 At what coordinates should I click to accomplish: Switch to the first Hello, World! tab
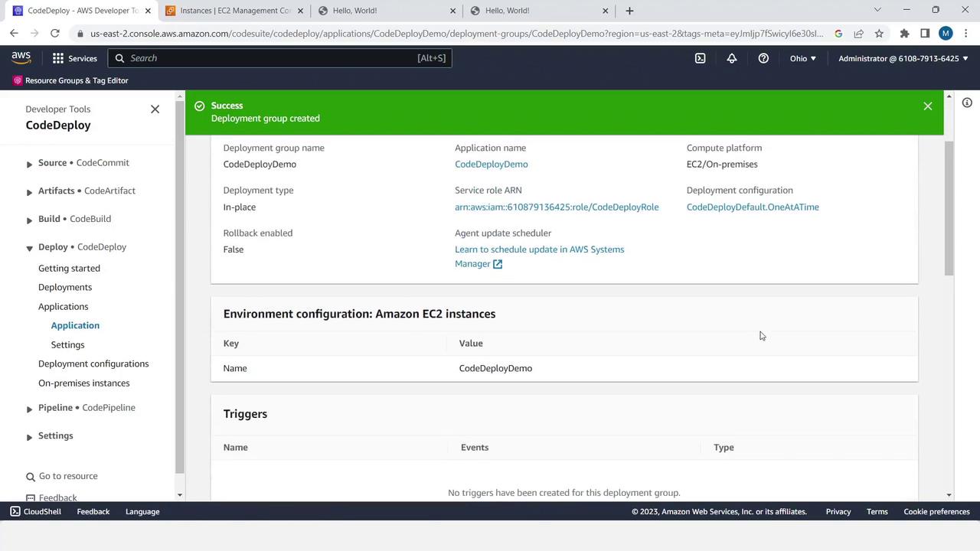click(387, 11)
